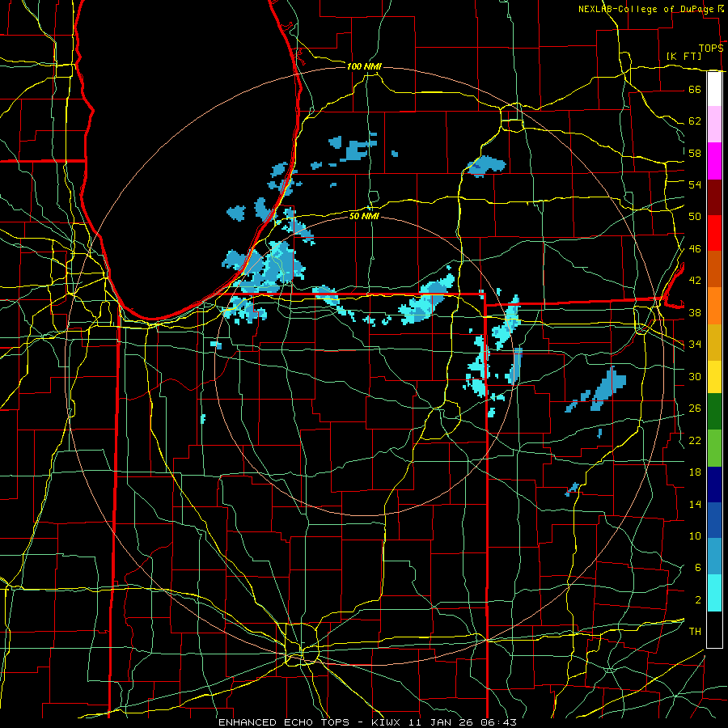Click the 22 legend value
This screenshot has width=728, height=728.
click(x=695, y=440)
